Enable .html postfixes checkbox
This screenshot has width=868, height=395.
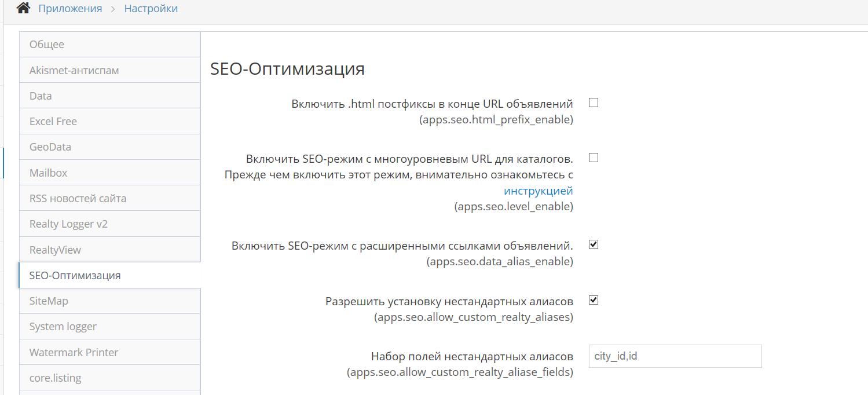click(x=594, y=103)
